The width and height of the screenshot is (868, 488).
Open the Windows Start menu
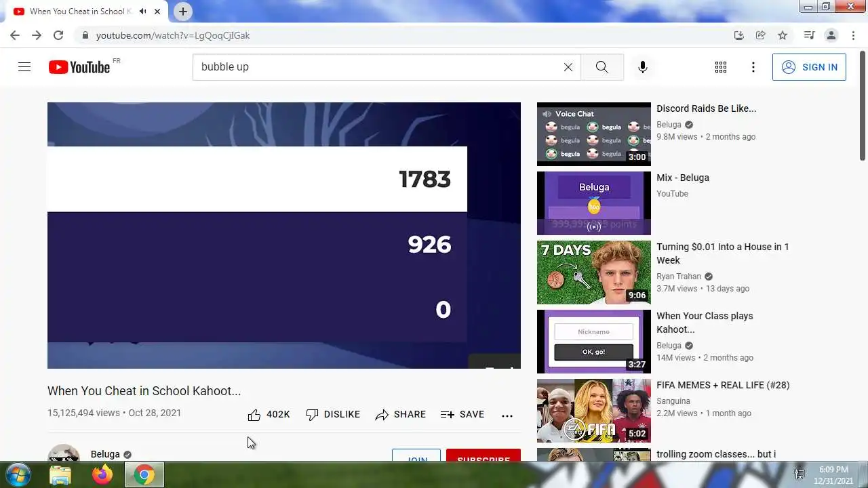coord(18,474)
